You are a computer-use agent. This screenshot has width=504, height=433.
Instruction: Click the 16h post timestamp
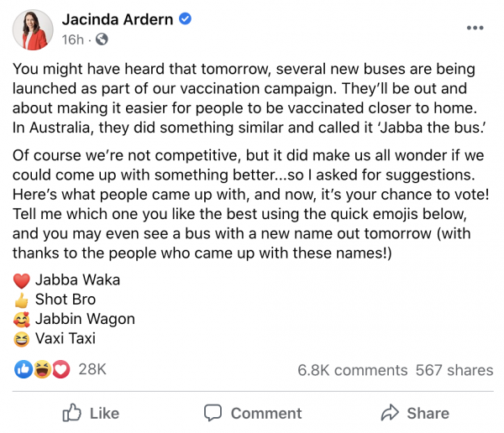point(72,39)
